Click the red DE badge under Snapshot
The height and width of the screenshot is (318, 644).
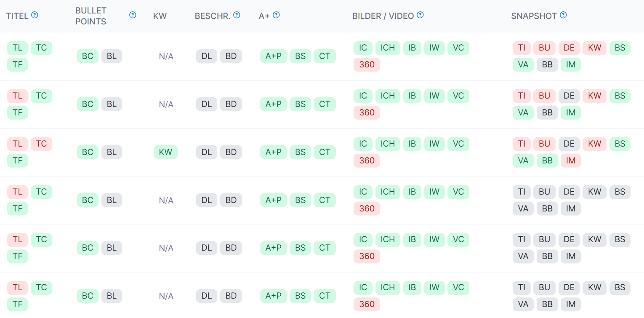(569, 48)
